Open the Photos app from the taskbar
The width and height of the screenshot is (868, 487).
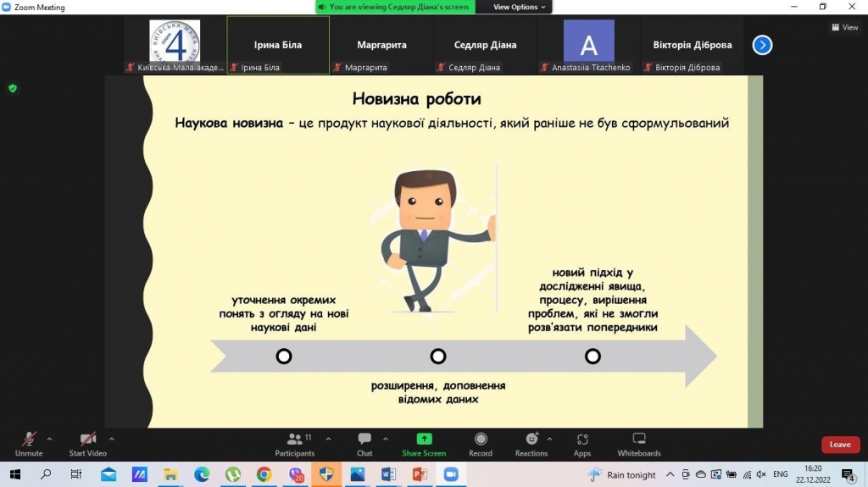358,474
